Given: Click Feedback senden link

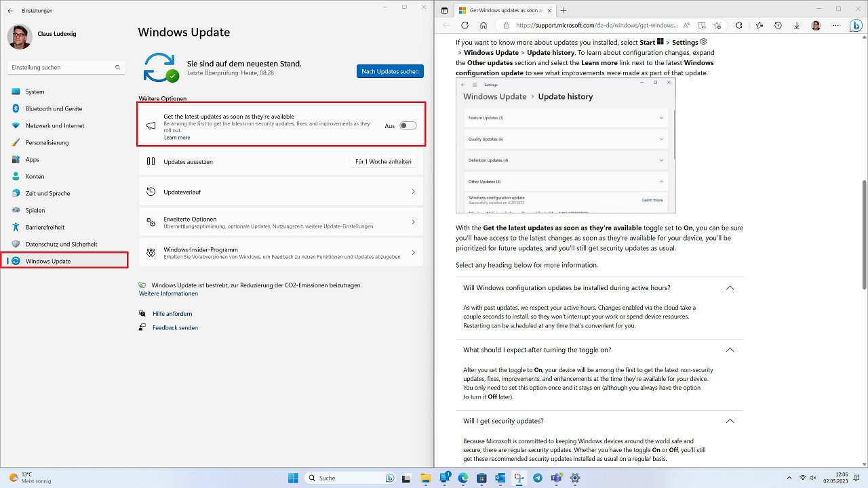Looking at the screenshot, I should point(175,327).
